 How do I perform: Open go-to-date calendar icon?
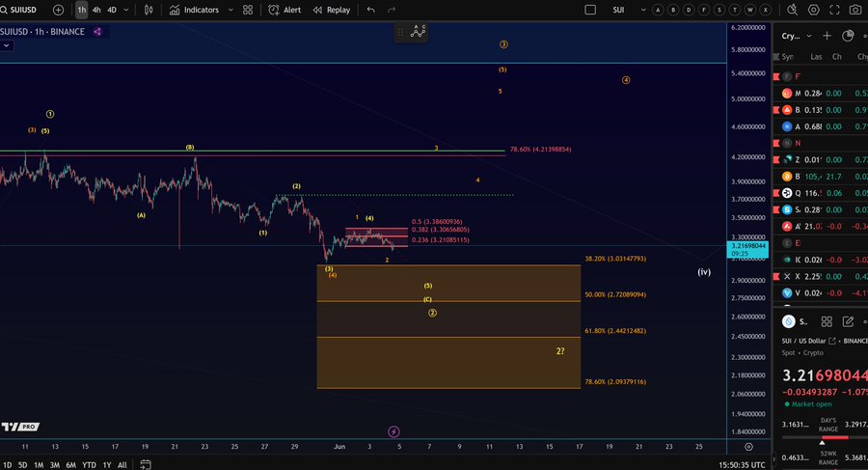tap(145, 464)
